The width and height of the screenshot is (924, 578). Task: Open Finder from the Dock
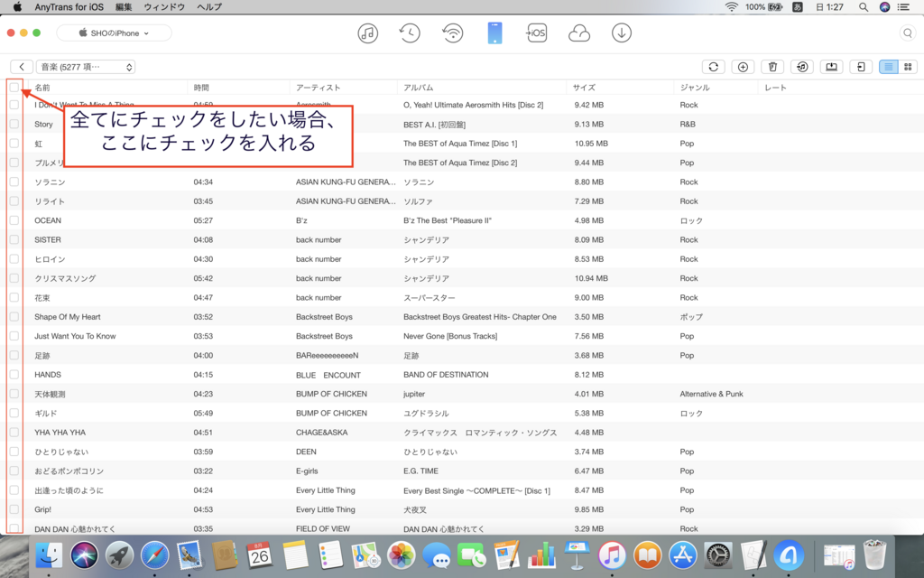click(x=49, y=555)
